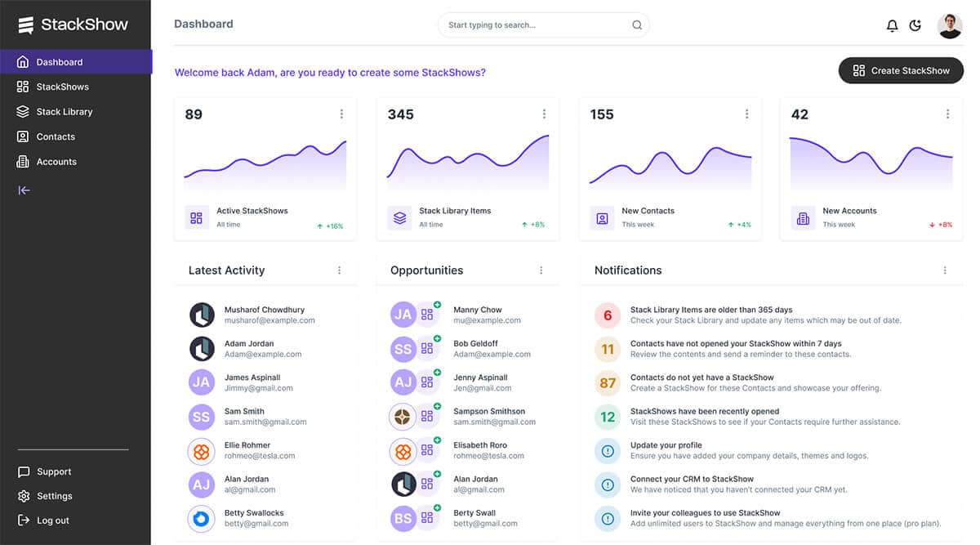This screenshot has height=545, width=980.
Task: Click the Create StackShow button
Action: click(901, 70)
